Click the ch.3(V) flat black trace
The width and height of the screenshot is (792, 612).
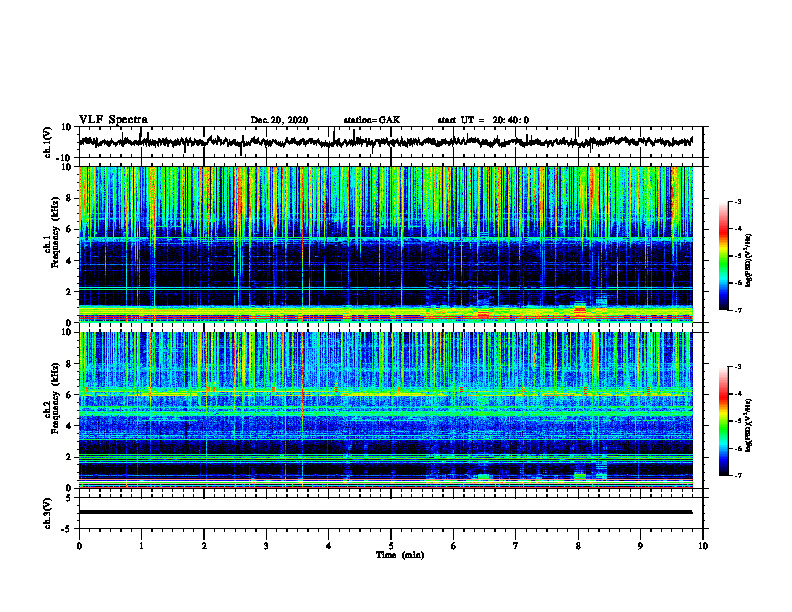click(x=385, y=512)
